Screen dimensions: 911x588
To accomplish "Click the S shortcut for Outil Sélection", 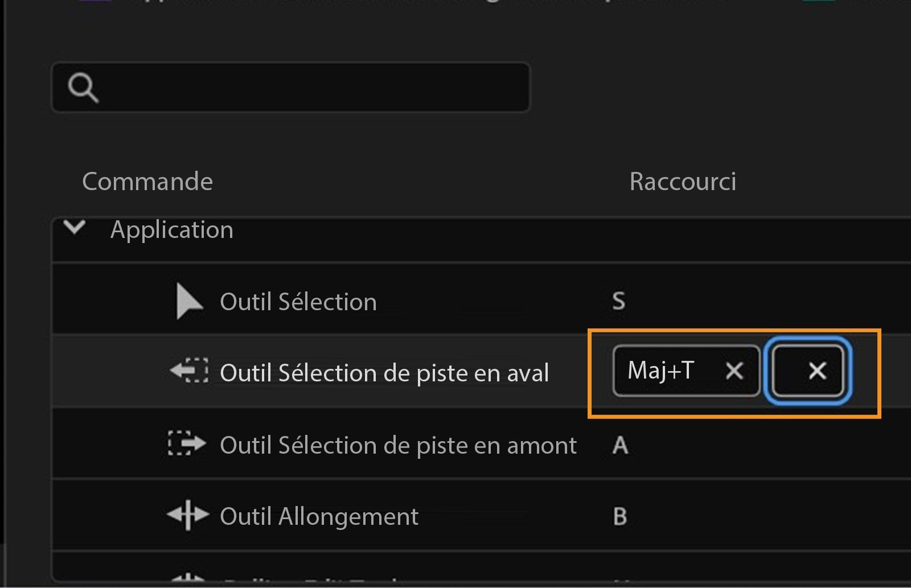I will (618, 302).
